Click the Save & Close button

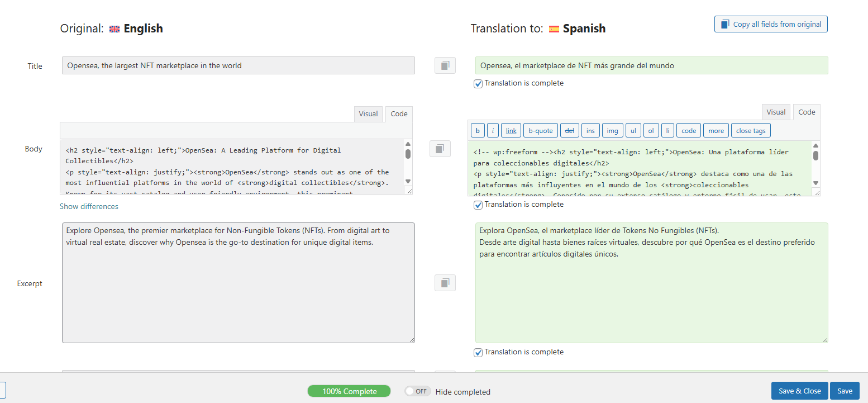pyautogui.click(x=800, y=391)
